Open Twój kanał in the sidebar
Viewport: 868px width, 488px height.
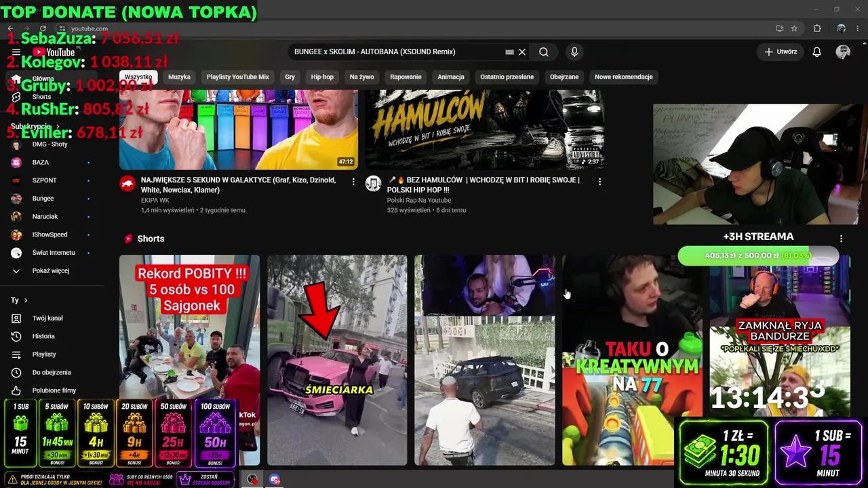tap(47, 319)
